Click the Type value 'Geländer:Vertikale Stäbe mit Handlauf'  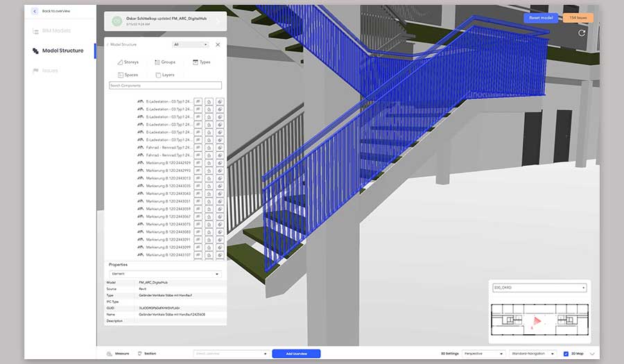pyautogui.click(x=166, y=295)
